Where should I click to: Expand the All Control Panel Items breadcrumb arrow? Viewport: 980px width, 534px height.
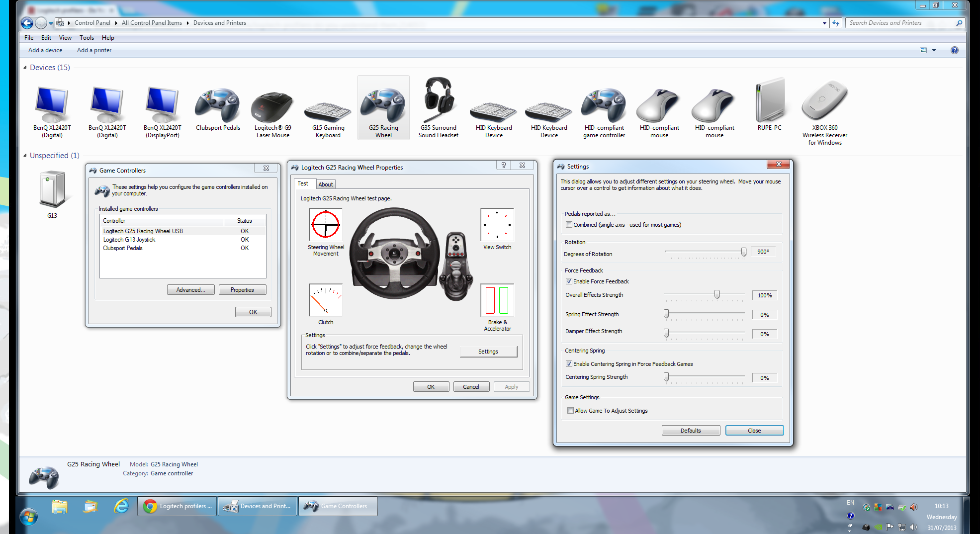click(x=188, y=23)
